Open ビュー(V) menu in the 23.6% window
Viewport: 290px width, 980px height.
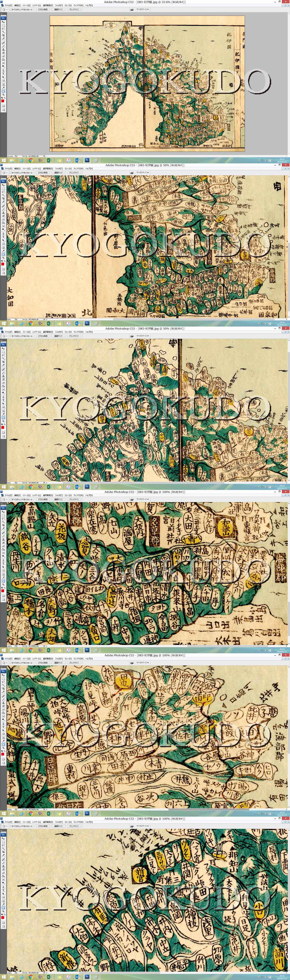click(68, 5)
